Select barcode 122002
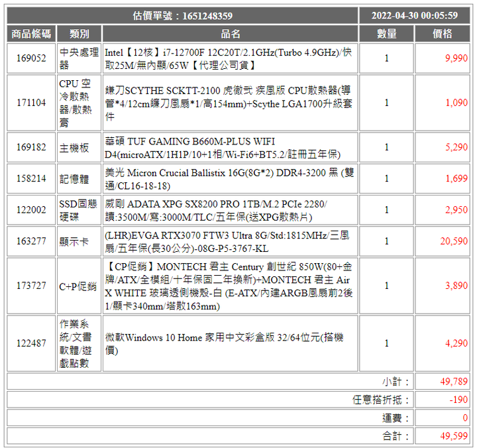Screen dimensions: 477x448 31,210
